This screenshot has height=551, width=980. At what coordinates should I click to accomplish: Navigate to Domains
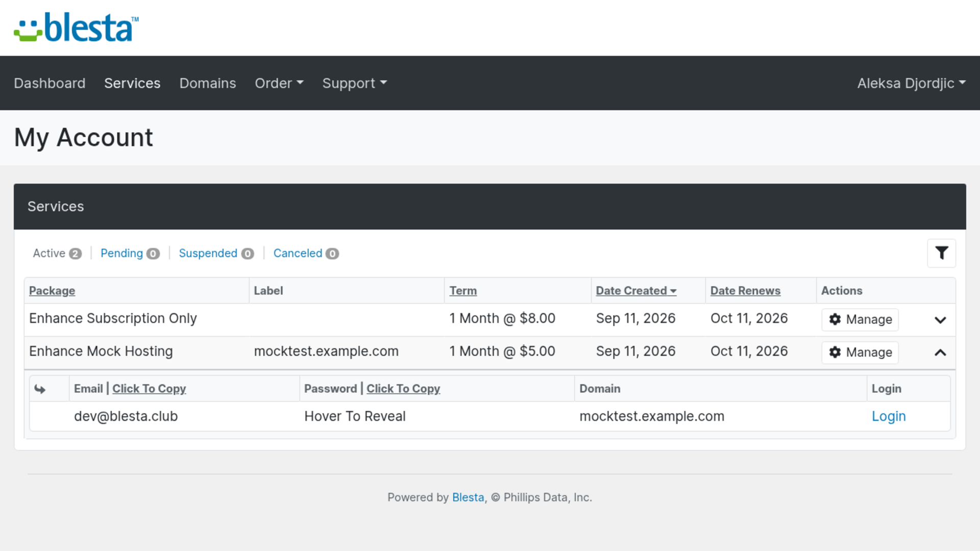tap(208, 83)
